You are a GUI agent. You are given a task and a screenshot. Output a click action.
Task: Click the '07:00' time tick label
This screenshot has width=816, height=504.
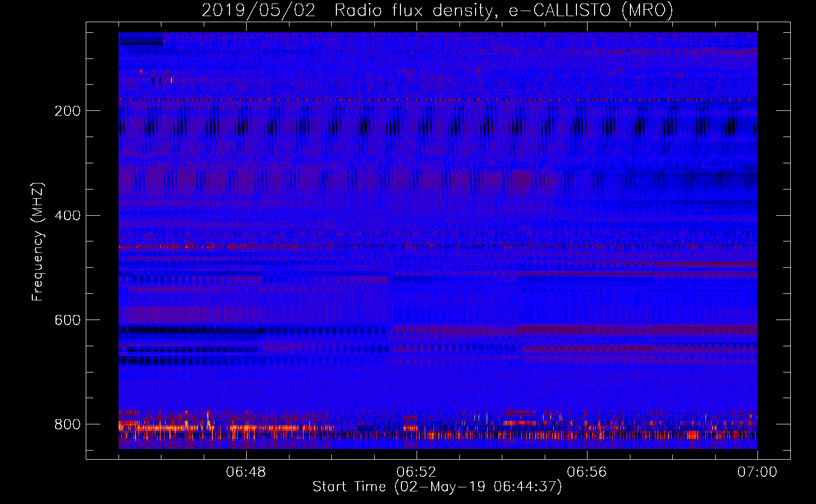[x=757, y=472]
